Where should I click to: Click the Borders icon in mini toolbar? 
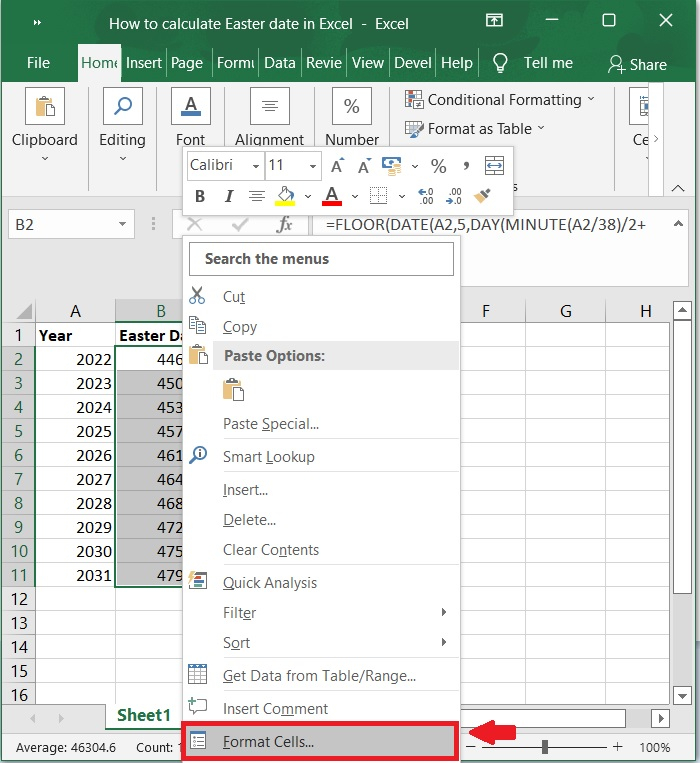378,196
